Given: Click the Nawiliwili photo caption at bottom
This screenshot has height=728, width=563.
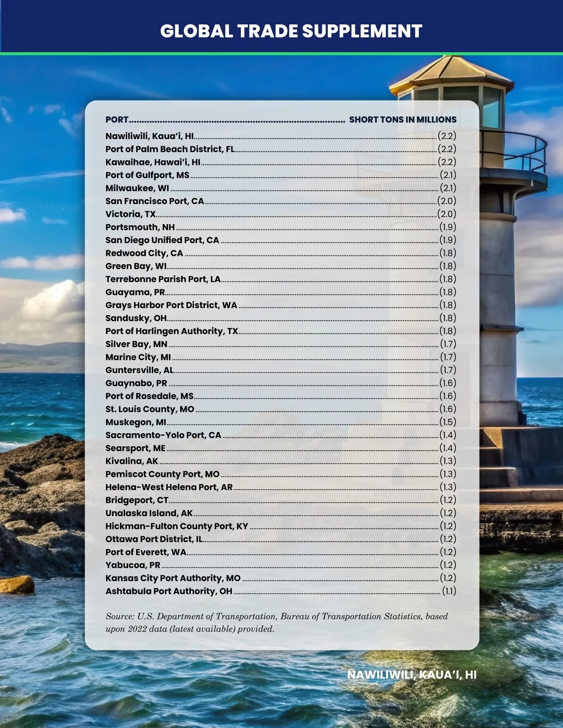Looking at the screenshot, I should click(x=411, y=675).
